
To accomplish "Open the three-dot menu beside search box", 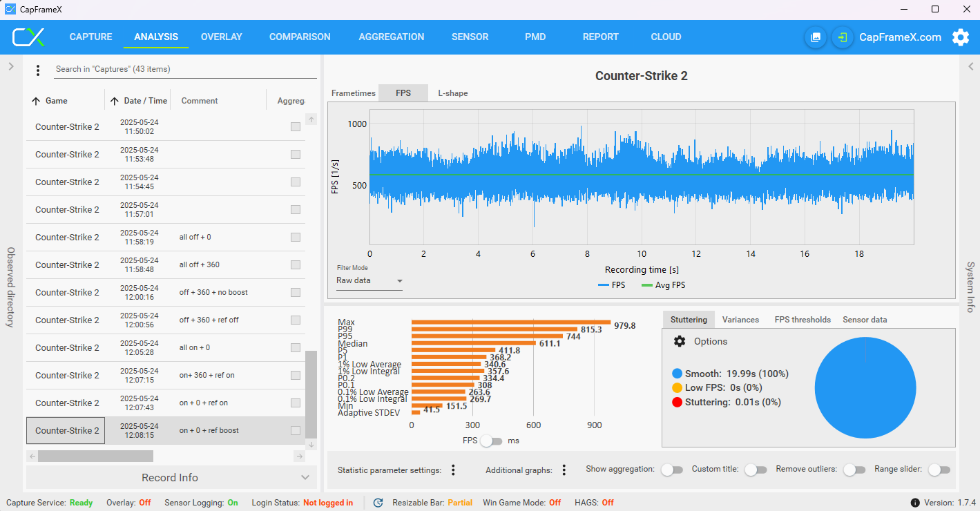I will (38, 70).
